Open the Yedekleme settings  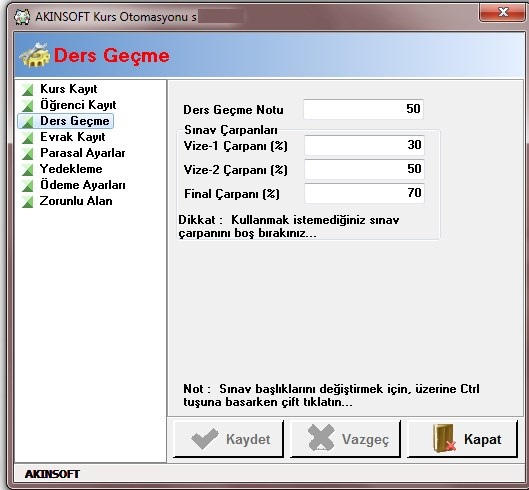coord(71,169)
